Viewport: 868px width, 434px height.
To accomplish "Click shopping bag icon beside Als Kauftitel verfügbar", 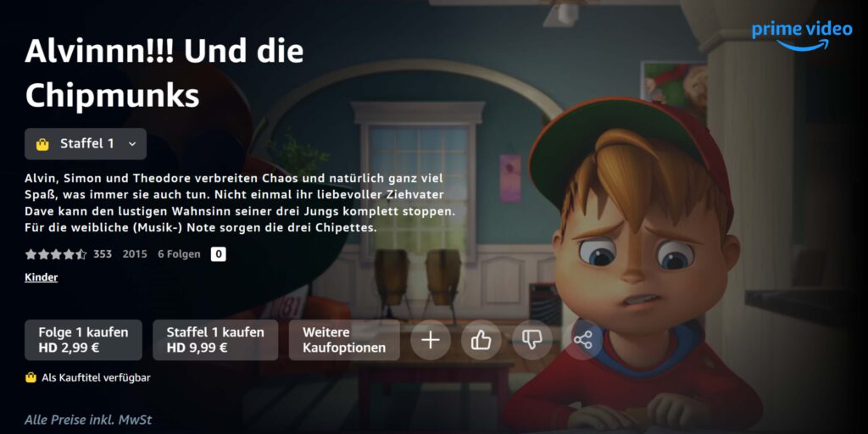I will pos(31,377).
